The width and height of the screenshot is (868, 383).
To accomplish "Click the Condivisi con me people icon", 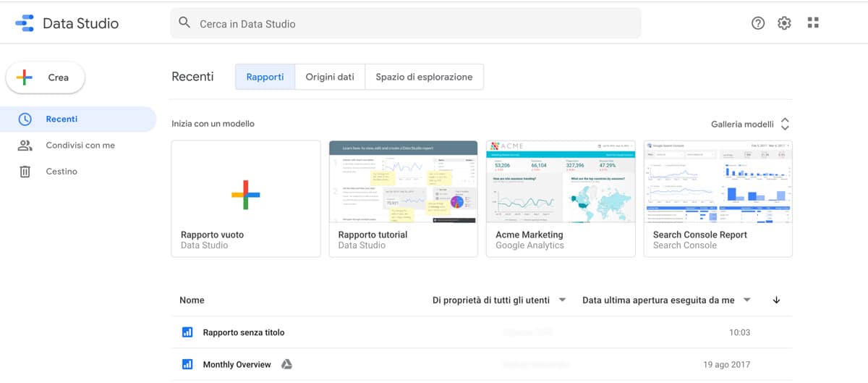I will click(x=25, y=146).
